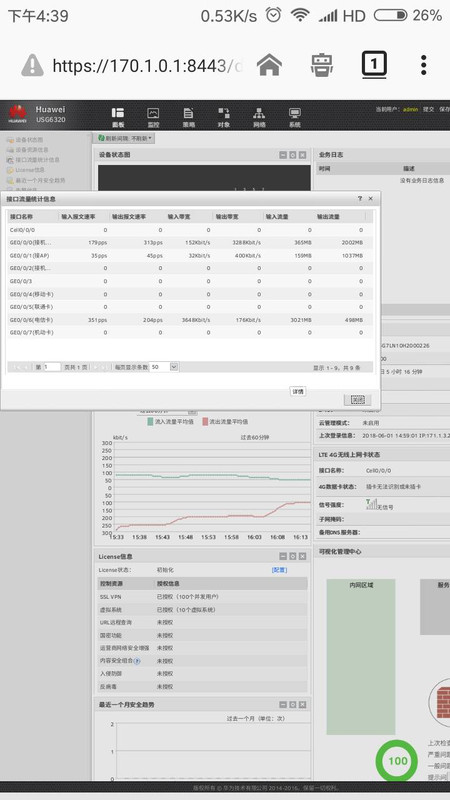Click the info icon beside 内容安全组合

pos(137,661)
